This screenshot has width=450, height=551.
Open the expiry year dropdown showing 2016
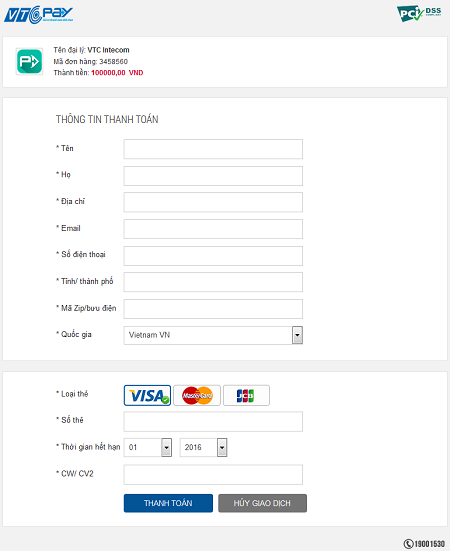click(203, 447)
